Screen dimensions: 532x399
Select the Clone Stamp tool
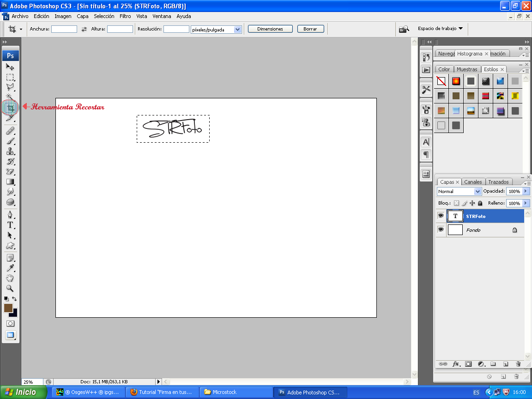click(x=10, y=151)
